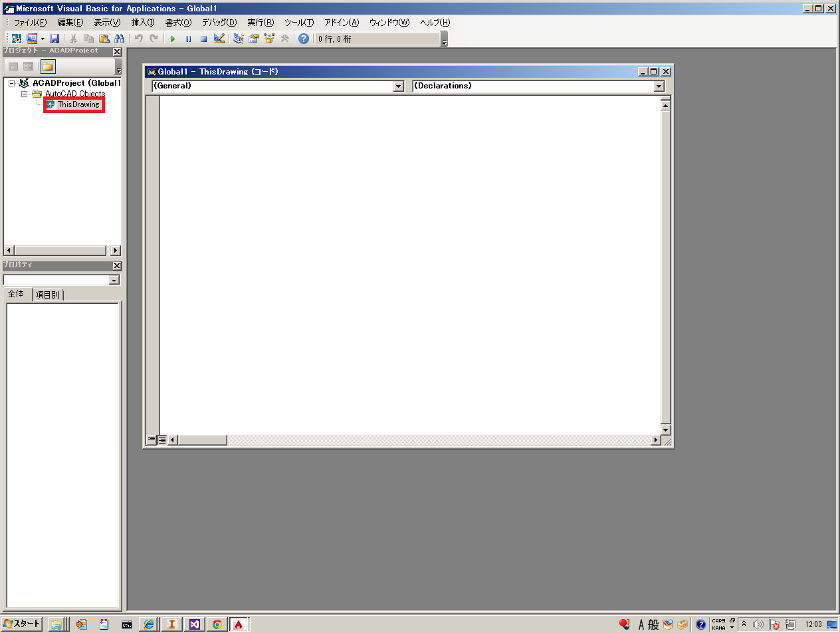This screenshot has height=633, width=840.
Task: Click the Paste clipboard icon
Action: (104, 39)
